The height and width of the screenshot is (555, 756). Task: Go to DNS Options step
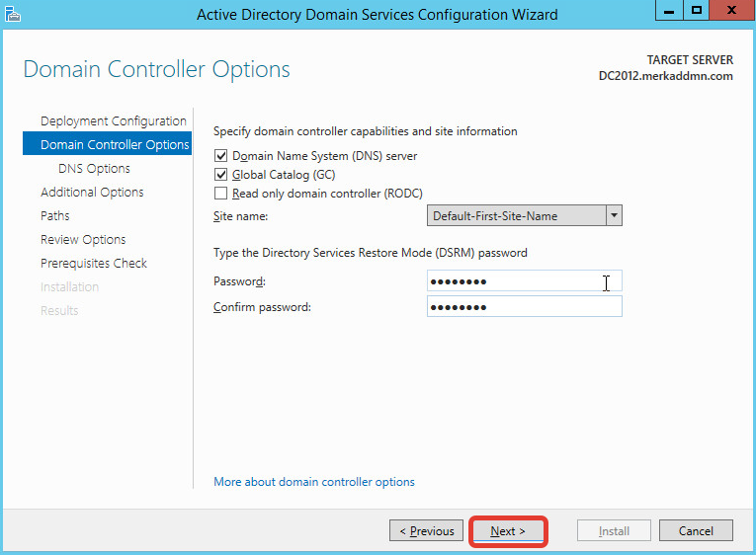[94, 169]
